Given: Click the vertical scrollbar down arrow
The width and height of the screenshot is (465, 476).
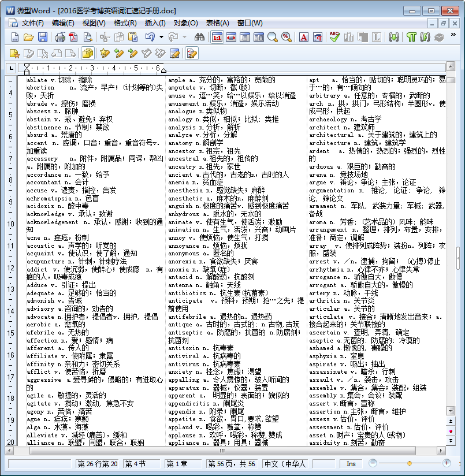Looking at the screenshot, I should tap(451, 411).
